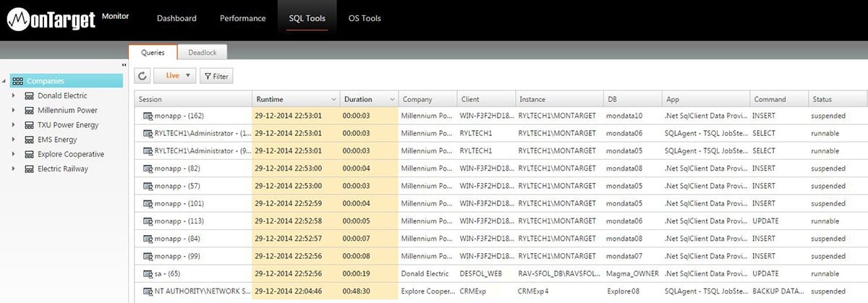The image size is (868, 303).
Task: Click the CRMExp4 instance cell
Action: tap(558, 291)
